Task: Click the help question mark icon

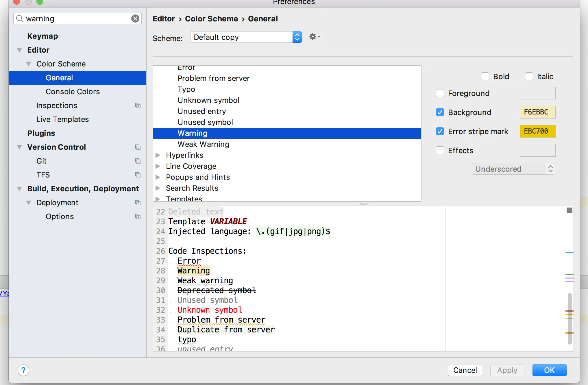Action: pyautogui.click(x=23, y=370)
